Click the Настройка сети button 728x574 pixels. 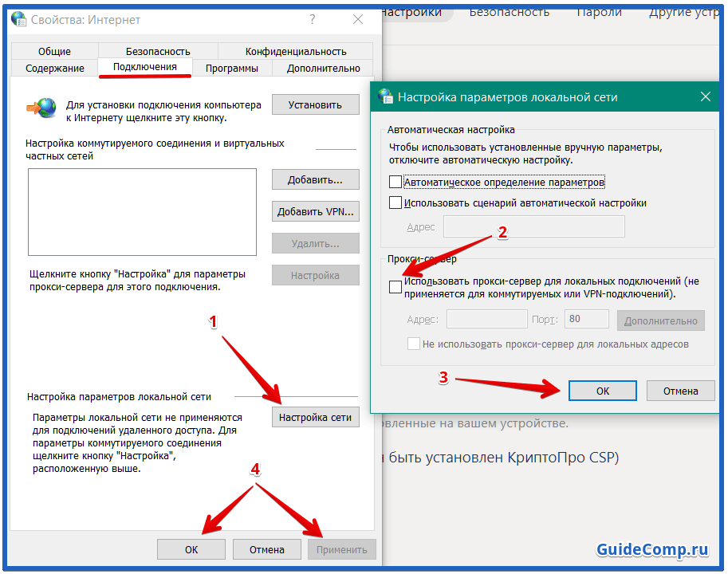[315, 417]
